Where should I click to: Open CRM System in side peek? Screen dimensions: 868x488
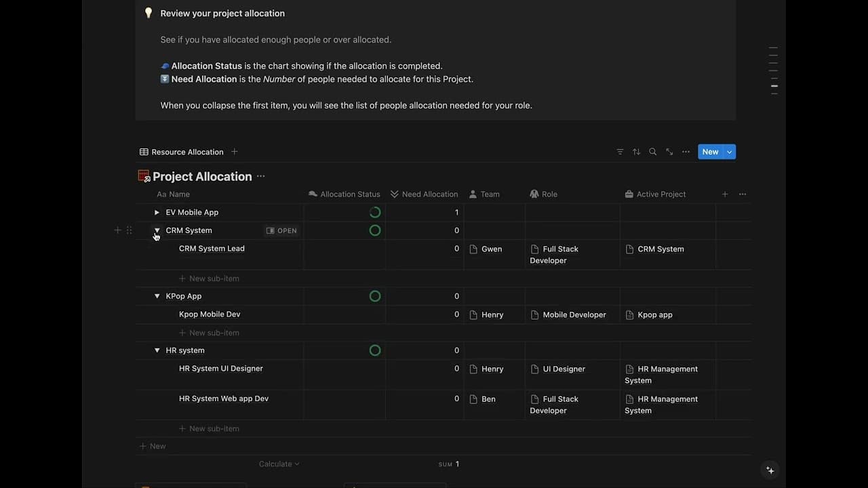[x=281, y=230]
